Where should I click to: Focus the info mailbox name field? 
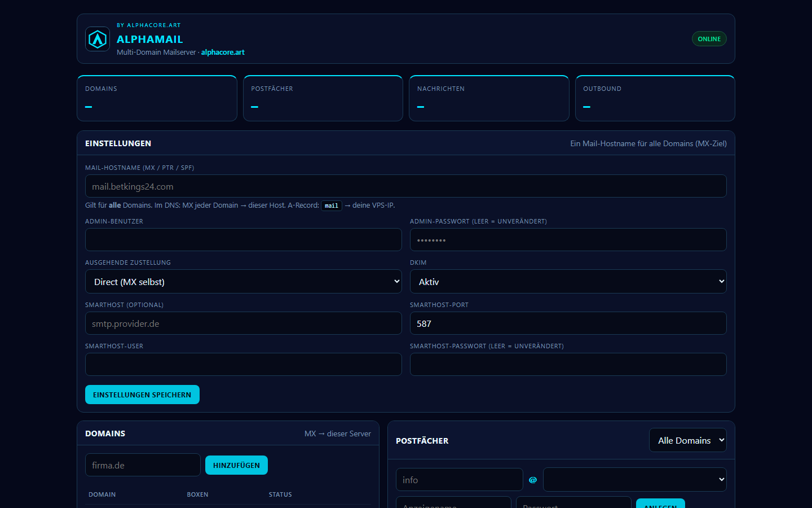tap(460, 480)
